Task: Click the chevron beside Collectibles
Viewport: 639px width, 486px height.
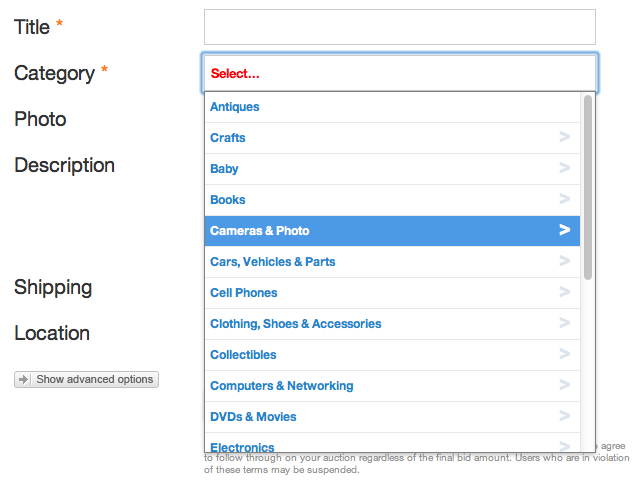Action: point(564,354)
